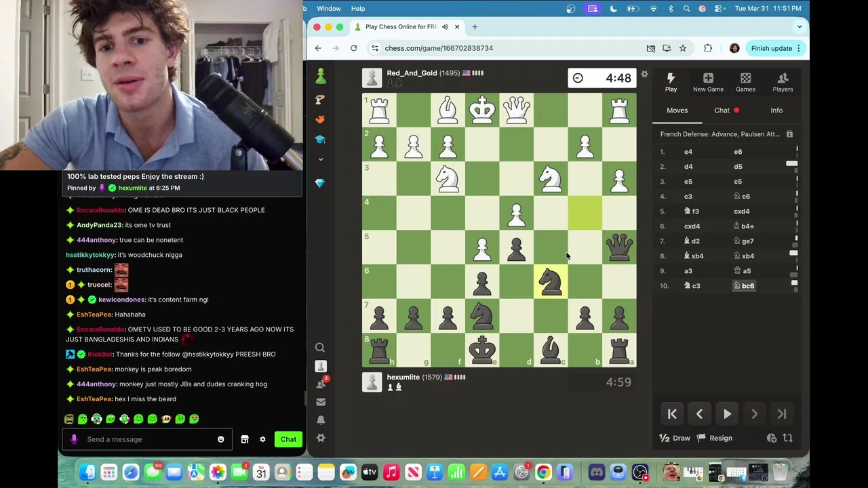Screen dimensions: 868x488
Task: Select the black queen on the board
Action: pos(619,247)
